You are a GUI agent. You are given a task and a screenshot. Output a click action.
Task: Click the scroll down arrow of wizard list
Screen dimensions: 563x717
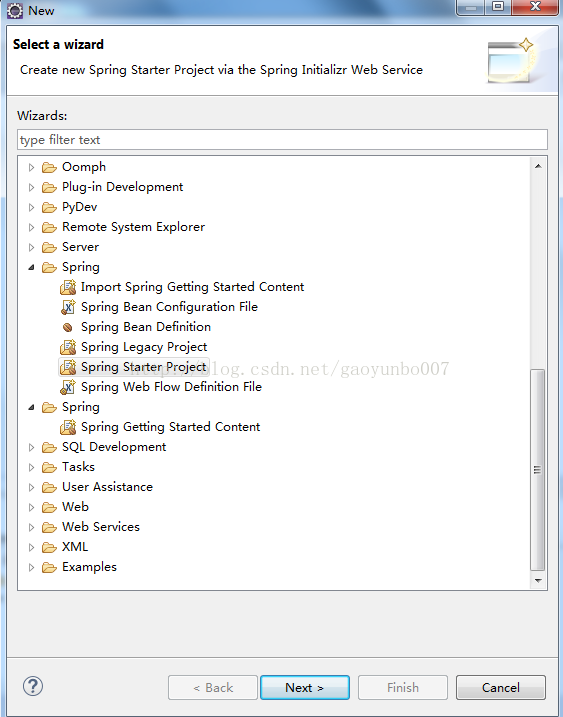click(x=538, y=581)
